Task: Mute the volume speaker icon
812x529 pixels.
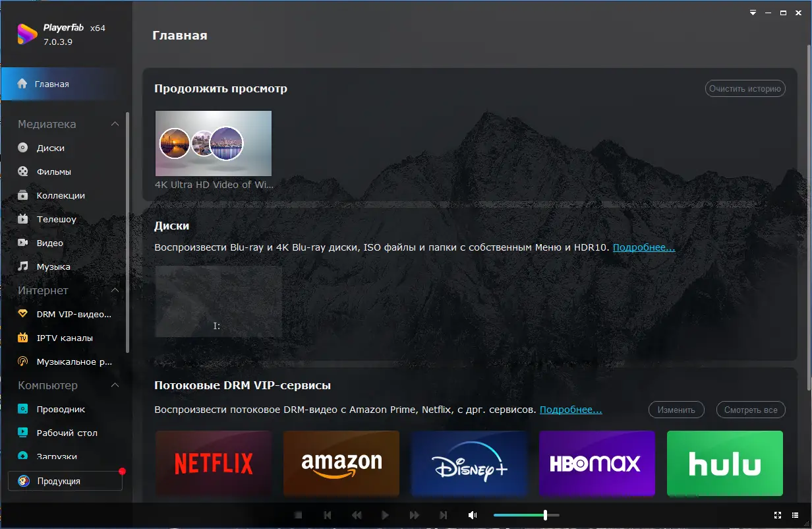Action: point(473,515)
